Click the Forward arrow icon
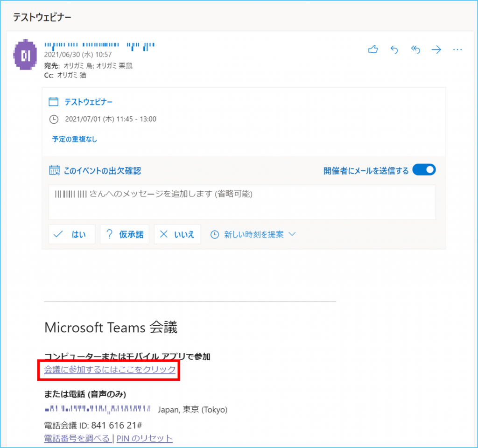 tap(436, 50)
